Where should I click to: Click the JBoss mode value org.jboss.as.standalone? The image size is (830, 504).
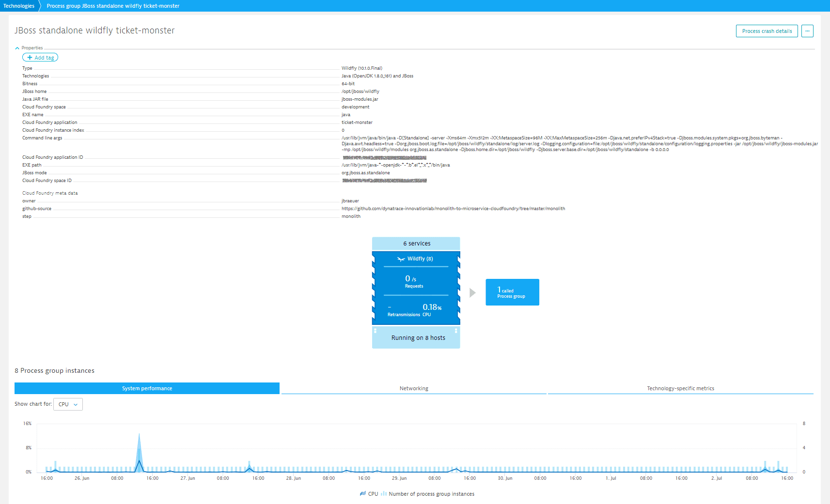point(366,173)
